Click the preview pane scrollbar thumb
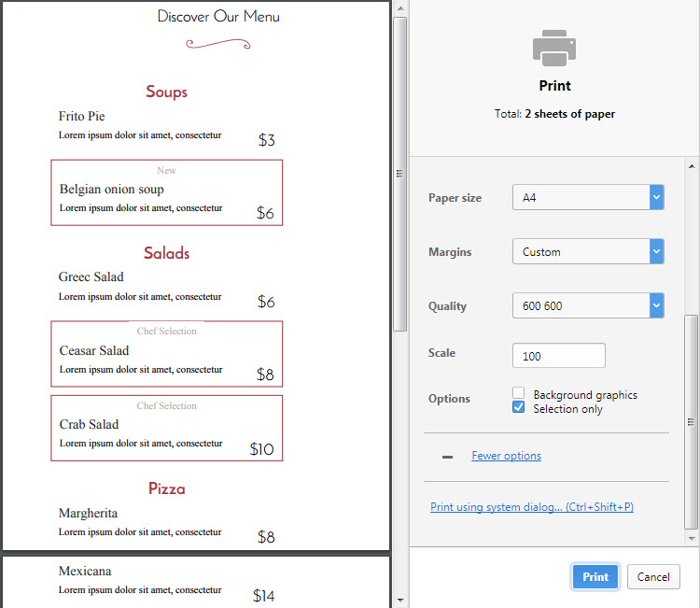Screen dimensions: 700x608 pyautogui.click(x=399, y=173)
